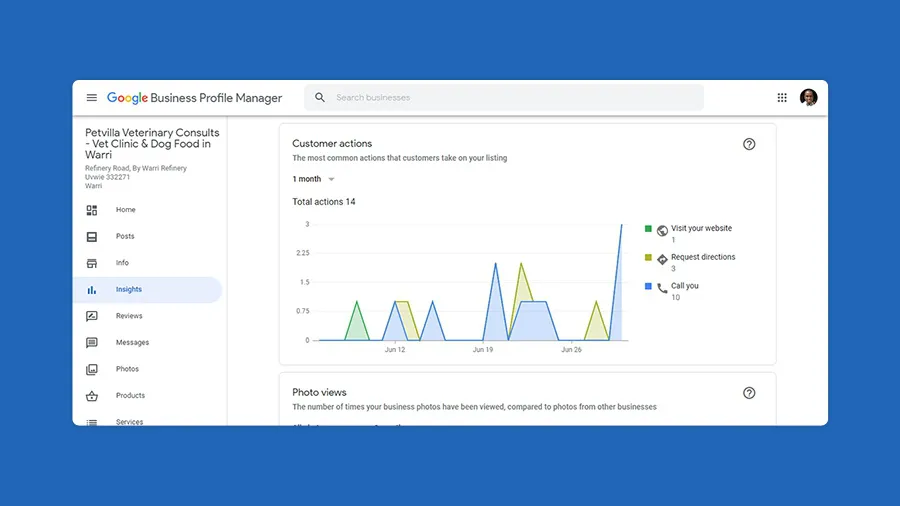
Task: Open Messages in sidebar
Action: point(148,342)
